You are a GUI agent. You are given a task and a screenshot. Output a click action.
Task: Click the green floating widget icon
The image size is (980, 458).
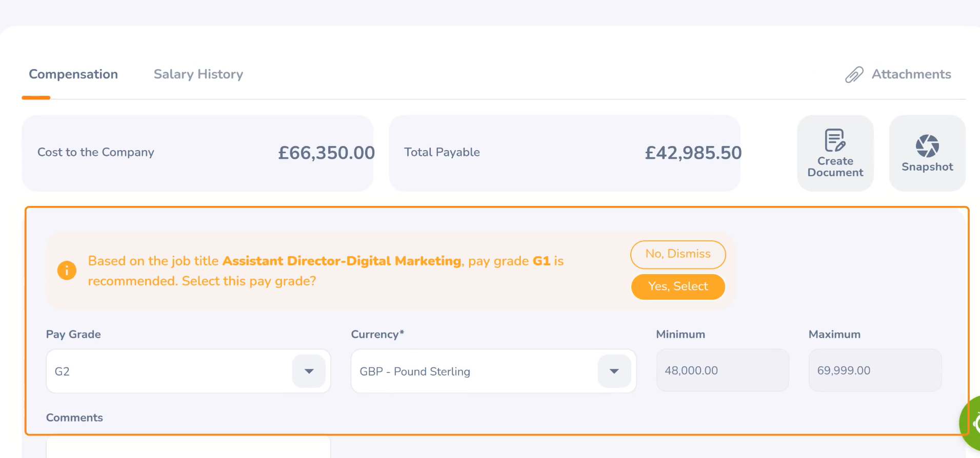[x=972, y=423]
